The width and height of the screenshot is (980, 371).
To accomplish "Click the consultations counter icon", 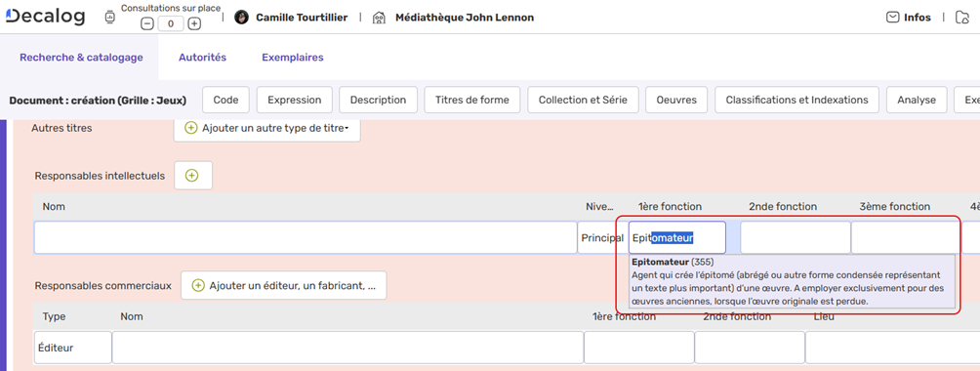I will [109, 18].
